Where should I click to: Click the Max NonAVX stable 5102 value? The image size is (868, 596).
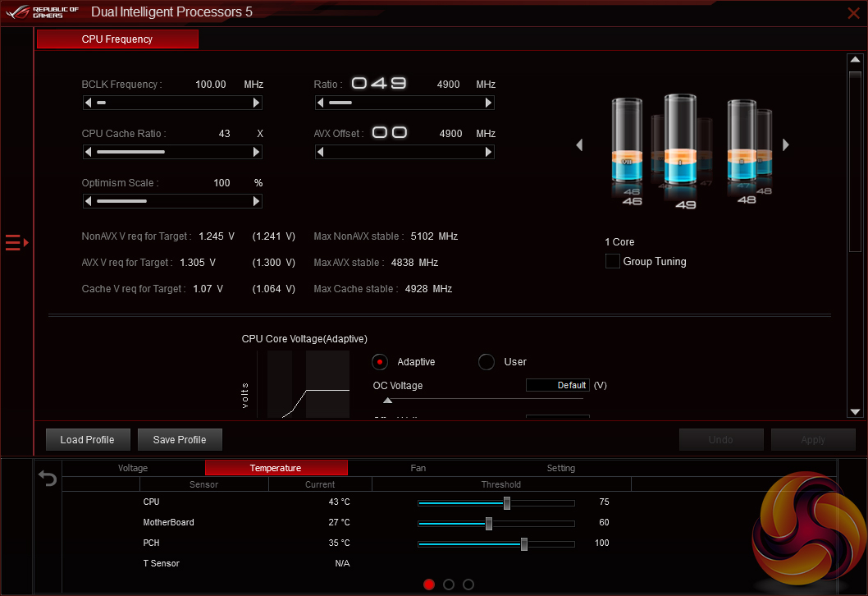(x=434, y=236)
